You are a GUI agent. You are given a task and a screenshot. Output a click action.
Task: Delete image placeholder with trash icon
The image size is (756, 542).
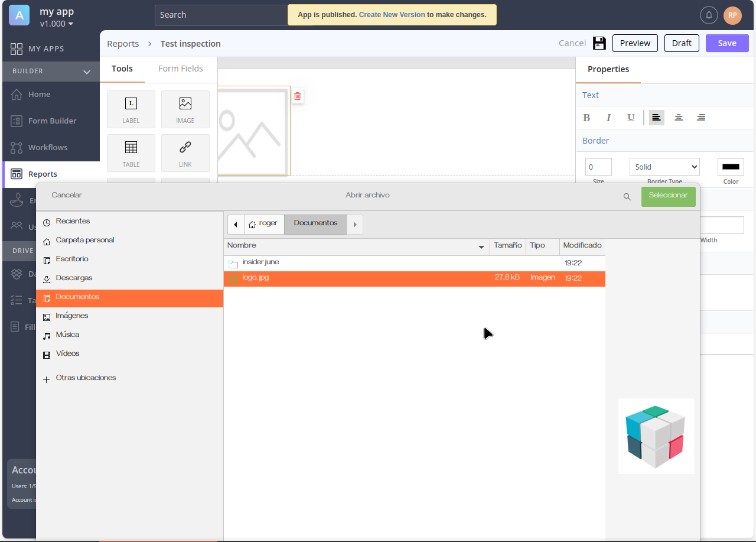point(298,96)
